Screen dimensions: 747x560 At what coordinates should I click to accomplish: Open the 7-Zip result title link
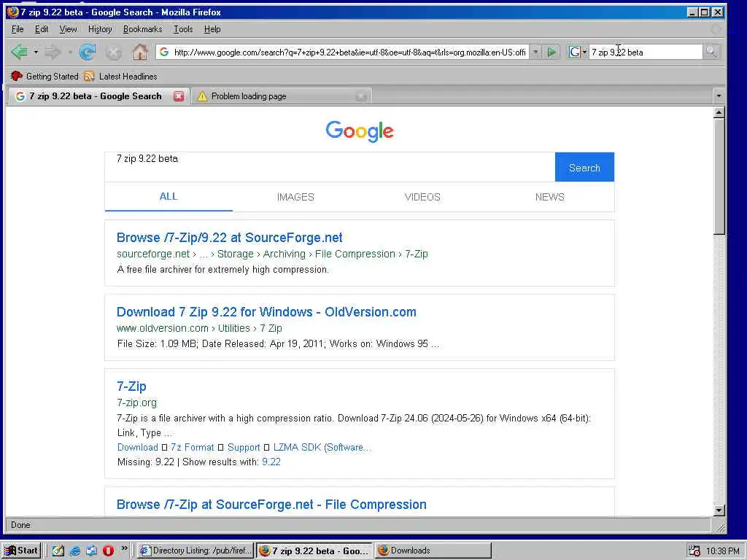click(x=131, y=386)
